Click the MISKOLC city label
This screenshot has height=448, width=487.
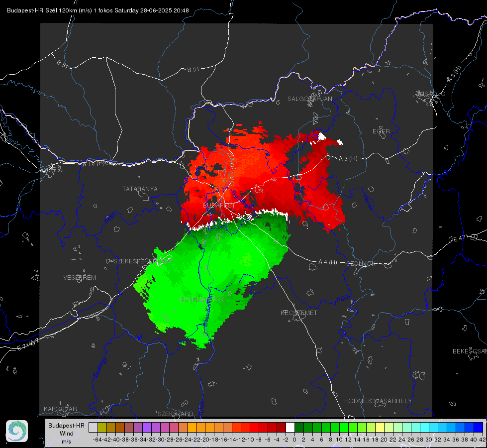431,94
